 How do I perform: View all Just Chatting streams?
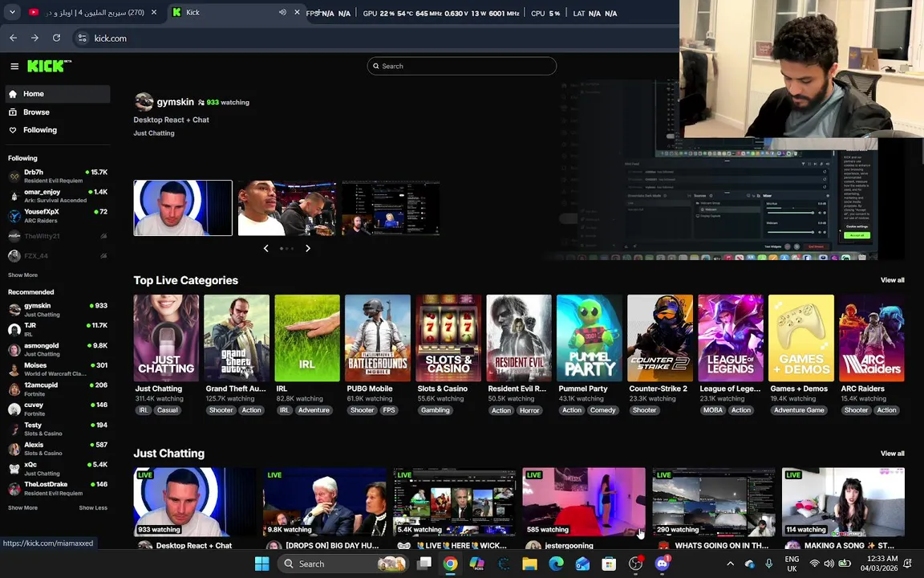[892, 454]
